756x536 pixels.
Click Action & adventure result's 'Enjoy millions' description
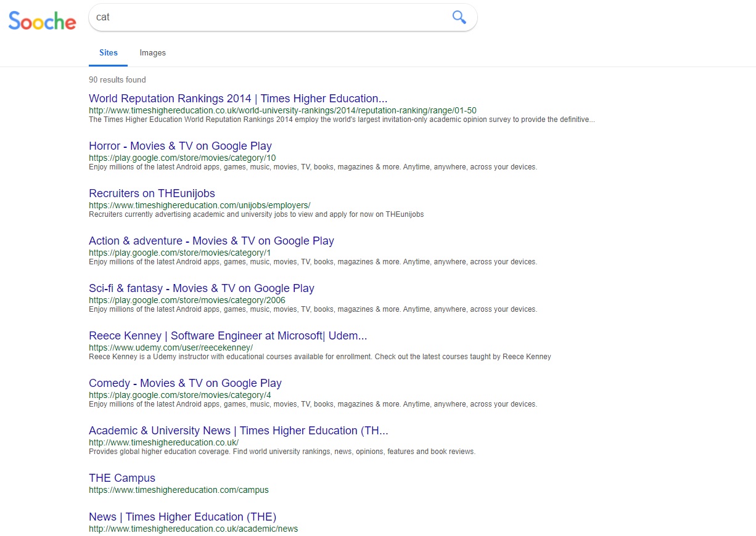[313, 262]
